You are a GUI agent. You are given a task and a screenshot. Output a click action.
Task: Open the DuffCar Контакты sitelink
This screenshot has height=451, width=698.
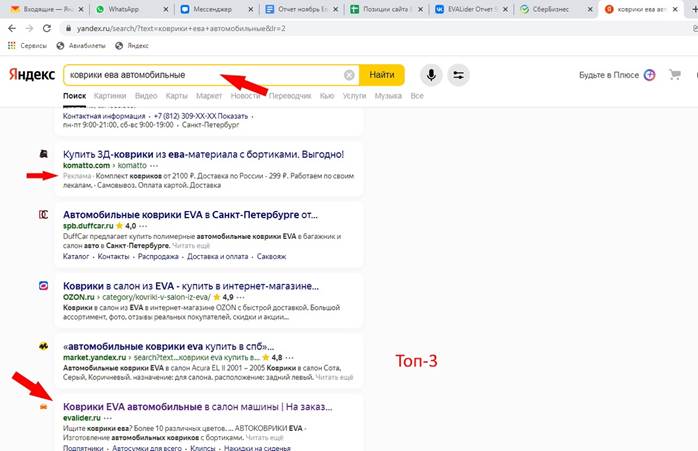pyautogui.click(x=114, y=256)
